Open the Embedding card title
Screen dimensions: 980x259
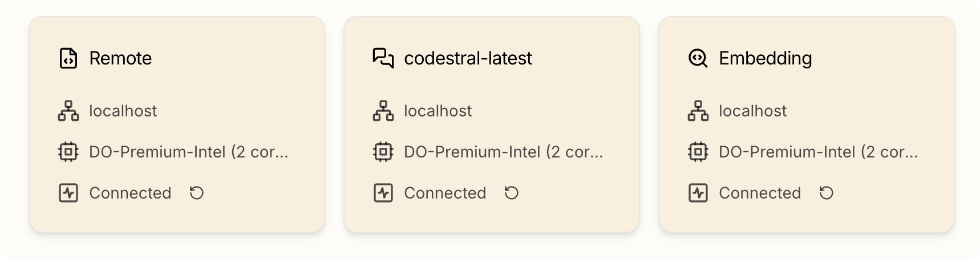765,58
